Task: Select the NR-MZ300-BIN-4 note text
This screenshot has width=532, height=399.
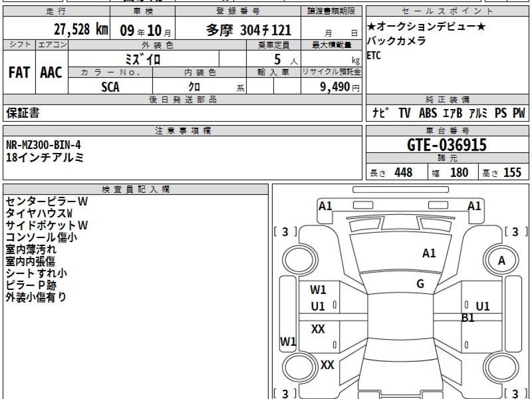Action: 43,145
